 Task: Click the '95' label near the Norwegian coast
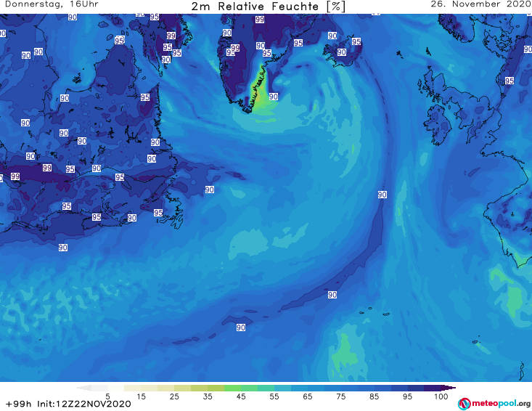coord(509,81)
